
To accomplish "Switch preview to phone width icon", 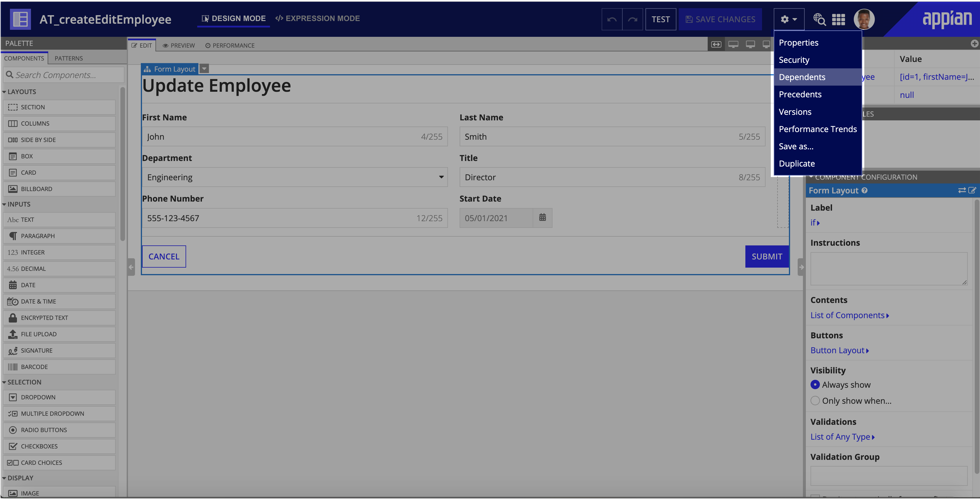I will (x=766, y=44).
